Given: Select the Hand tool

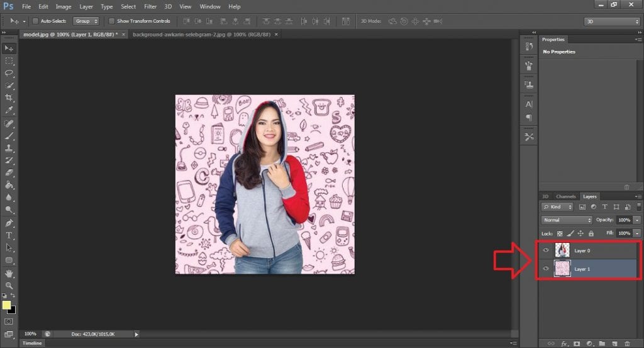Looking at the screenshot, I should click(9, 272).
